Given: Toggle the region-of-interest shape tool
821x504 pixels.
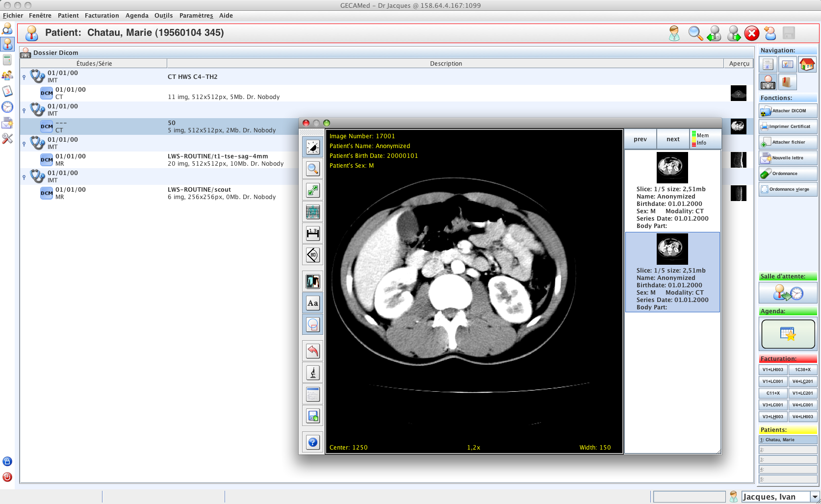Looking at the screenshot, I should tap(312, 325).
